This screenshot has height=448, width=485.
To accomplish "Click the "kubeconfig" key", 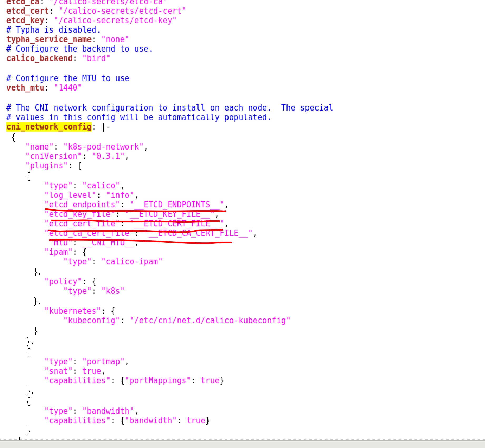I will coord(92,321).
